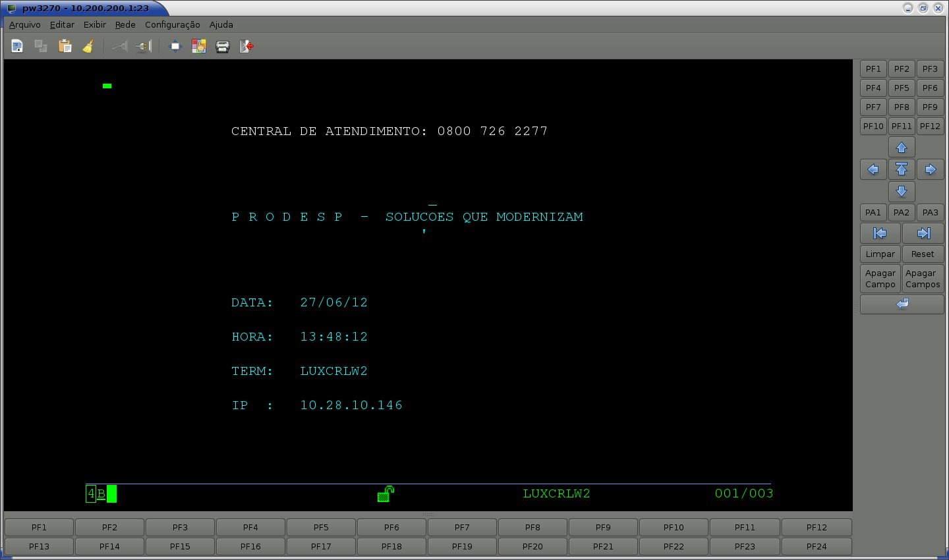Click the date 27/06/12
This screenshot has height=560, width=949.
coord(334,302)
